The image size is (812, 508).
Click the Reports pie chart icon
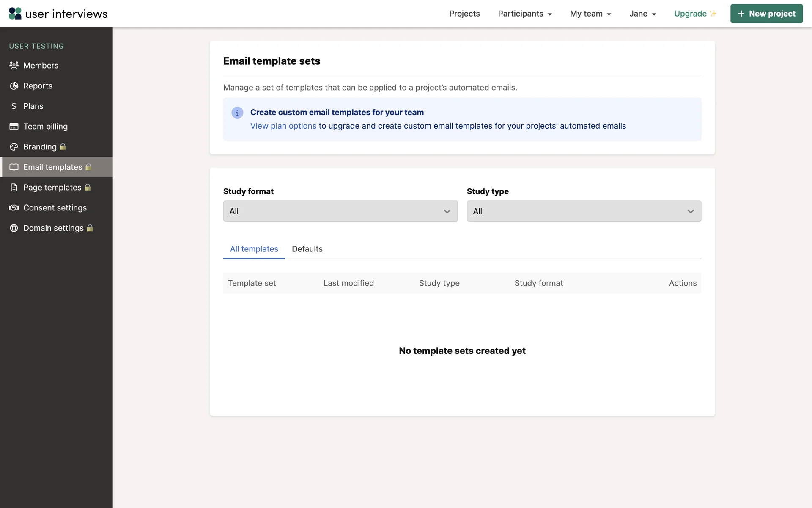(x=14, y=86)
